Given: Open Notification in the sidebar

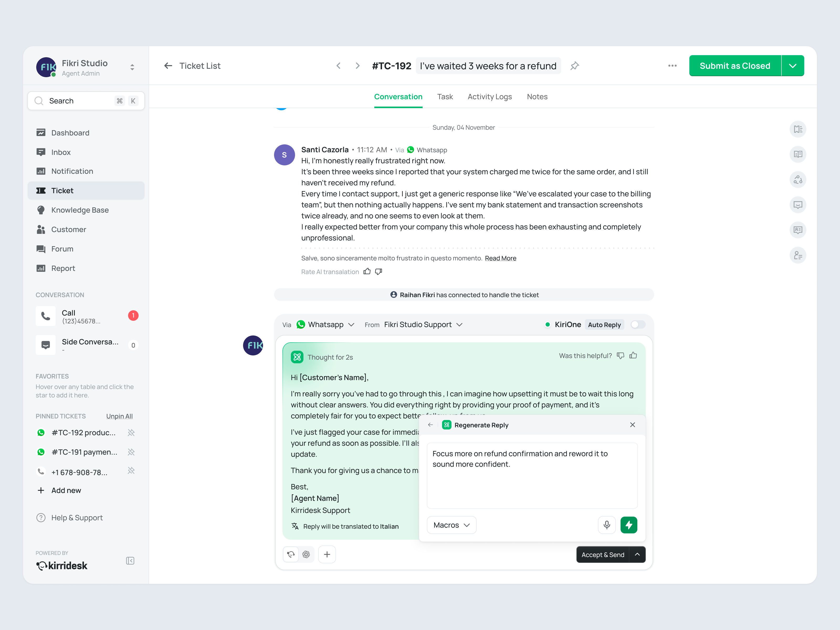Looking at the screenshot, I should (x=86, y=171).
